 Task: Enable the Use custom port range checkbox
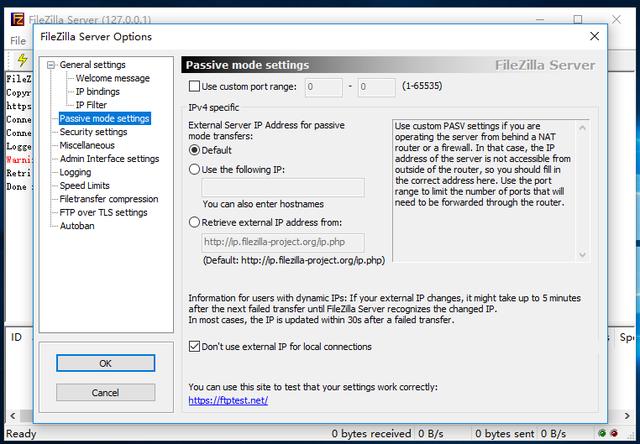pyautogui.click(x=194, y=86)
